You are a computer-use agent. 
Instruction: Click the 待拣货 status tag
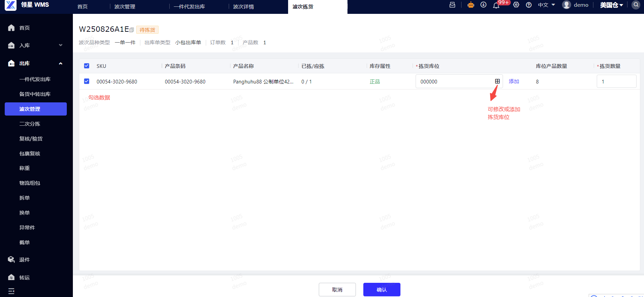tap(147, 30)
